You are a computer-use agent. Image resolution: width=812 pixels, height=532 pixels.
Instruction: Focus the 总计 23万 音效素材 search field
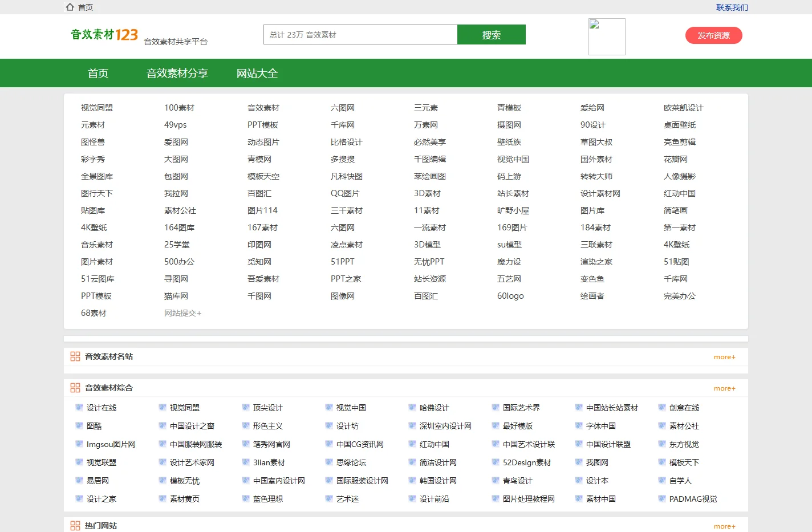[360, 35]
